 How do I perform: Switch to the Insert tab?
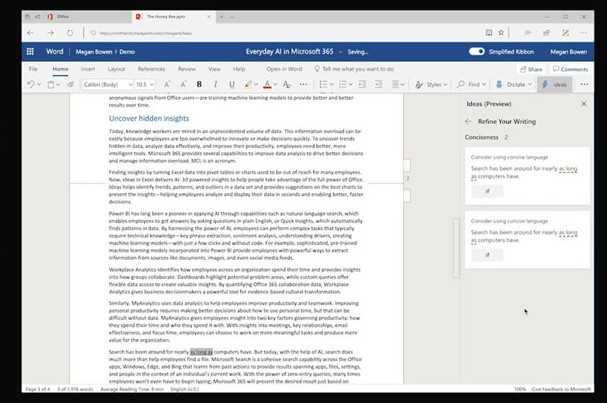[x=89, y=69]
